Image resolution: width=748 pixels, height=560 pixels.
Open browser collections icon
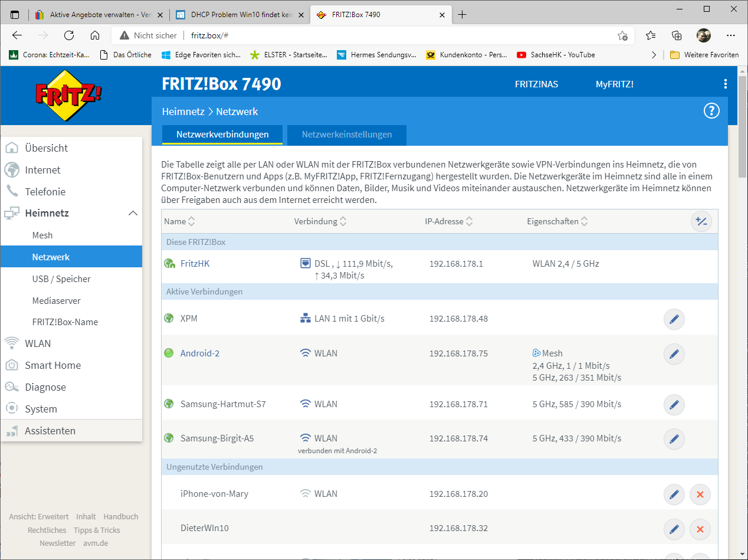(x=677, y=35)
